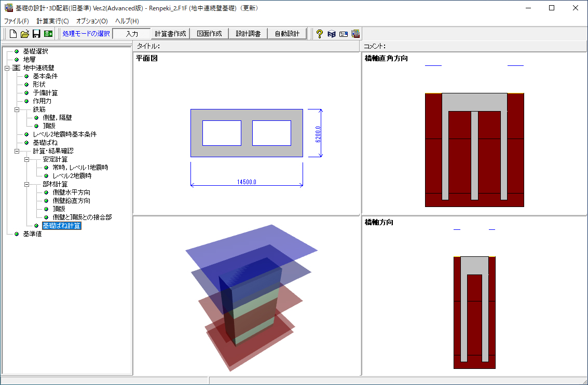Screen dimensions: 588x385
Task: Select highlighted 基礎ばね計算 item
Action: (62, 226)
